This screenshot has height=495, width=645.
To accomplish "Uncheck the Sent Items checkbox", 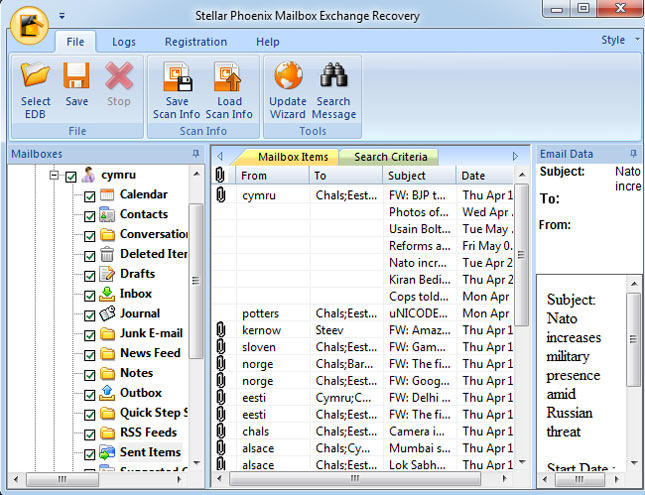I will pos(90,455).
